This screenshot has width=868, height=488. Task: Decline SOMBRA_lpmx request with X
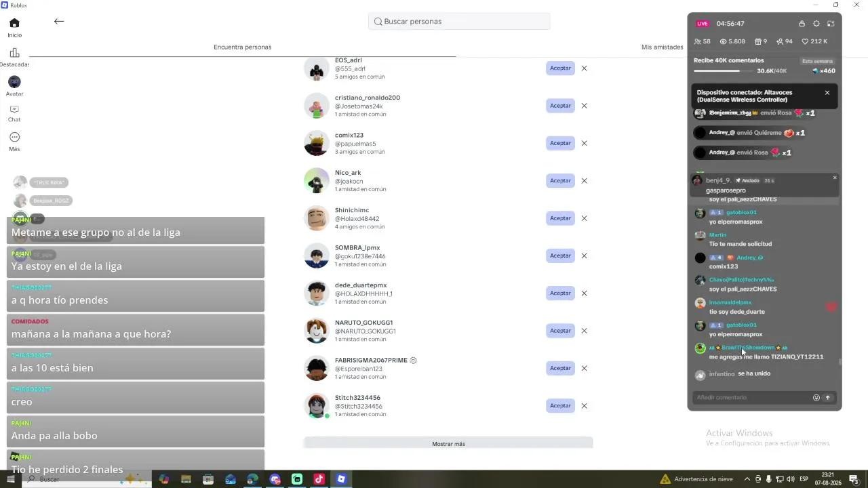pyautogui.click(x=584, y=256)
